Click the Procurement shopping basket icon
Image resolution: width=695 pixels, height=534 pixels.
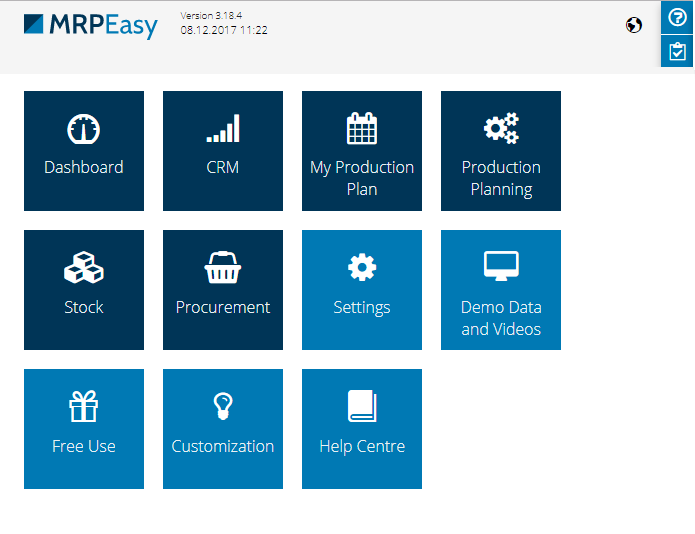[x=223, y=267]
